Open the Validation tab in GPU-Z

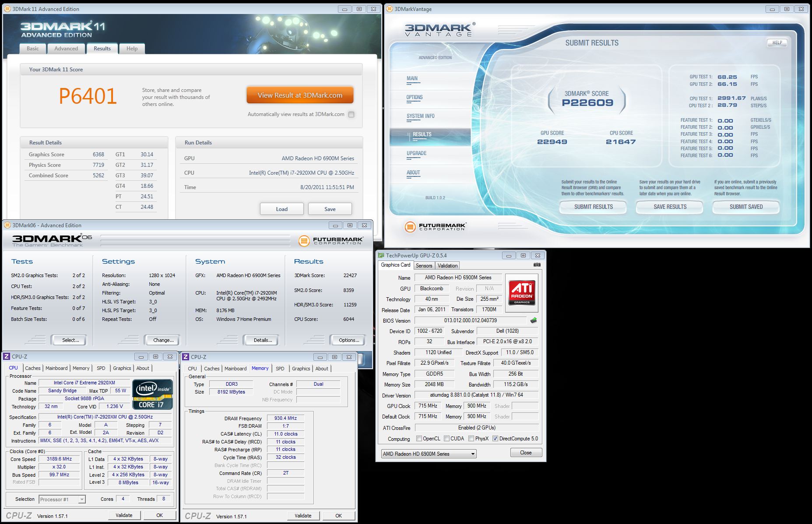[447, 266]
